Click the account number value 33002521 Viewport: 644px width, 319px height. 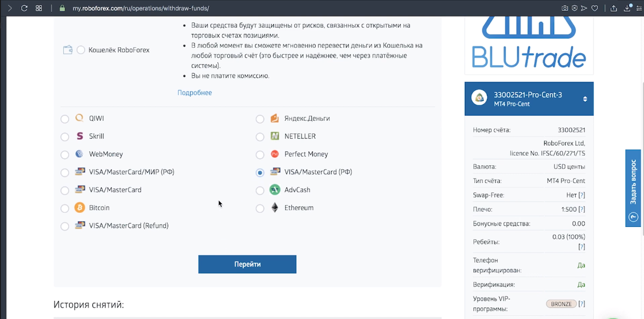(x=572, y=130)
